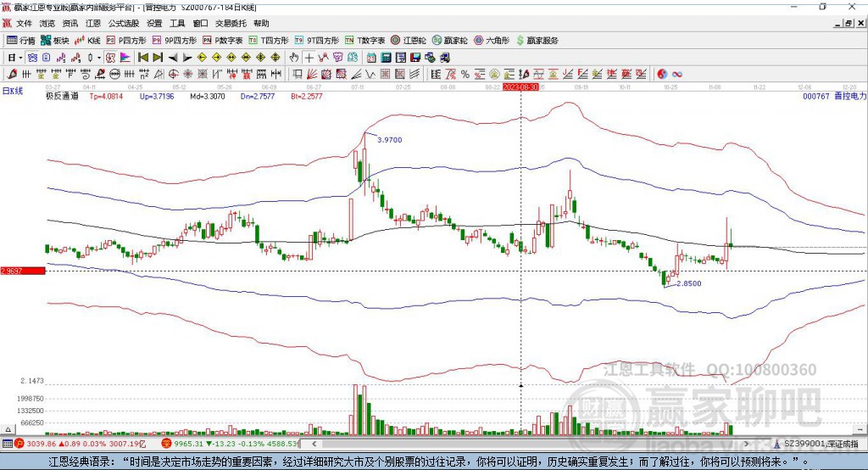Click the highlighted 2023-08-30 date marker
The height and width of the screenshot is (470, 868).
pyautogui.click(x=520, y=87)
